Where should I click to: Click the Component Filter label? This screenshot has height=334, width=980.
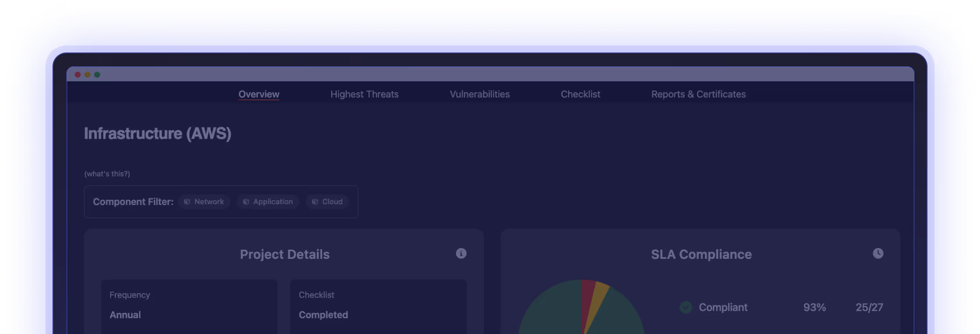pos(133,202)
